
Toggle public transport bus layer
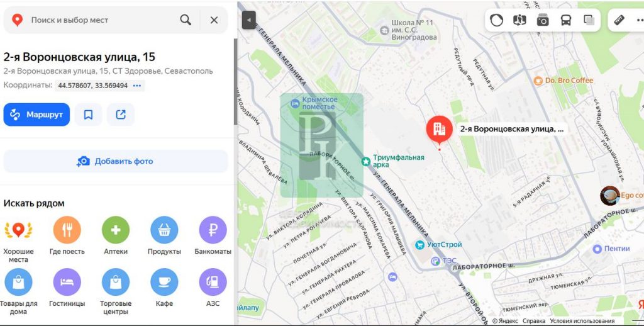(565, 20)
